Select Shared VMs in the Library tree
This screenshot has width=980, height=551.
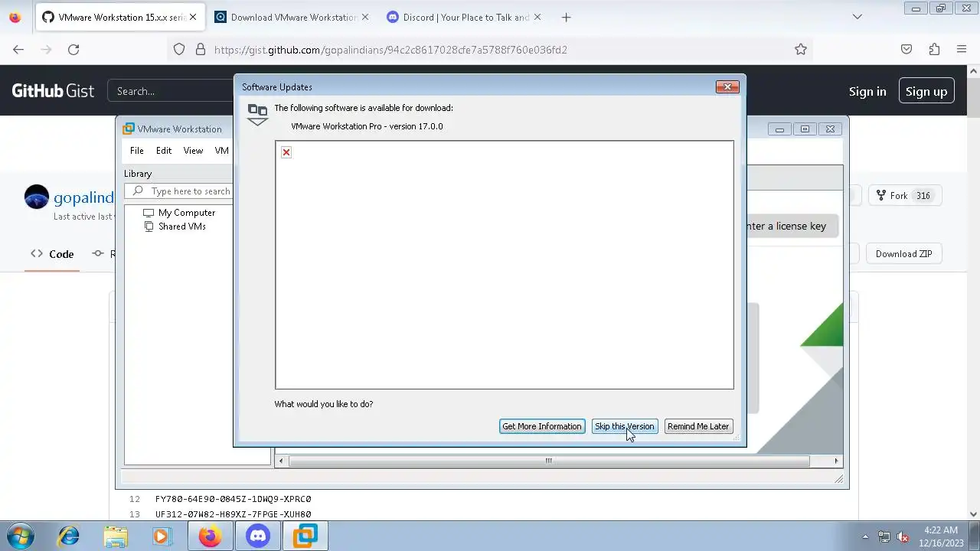pos(181,227)
